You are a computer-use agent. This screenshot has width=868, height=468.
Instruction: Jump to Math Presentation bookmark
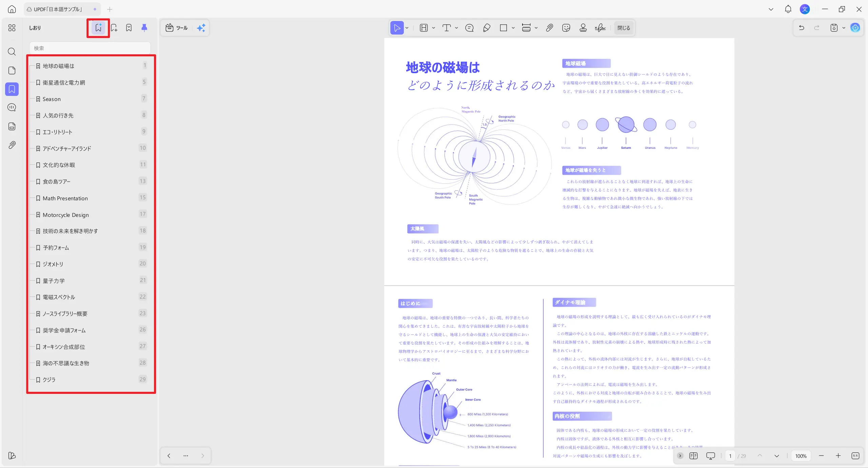pos(65,198)
